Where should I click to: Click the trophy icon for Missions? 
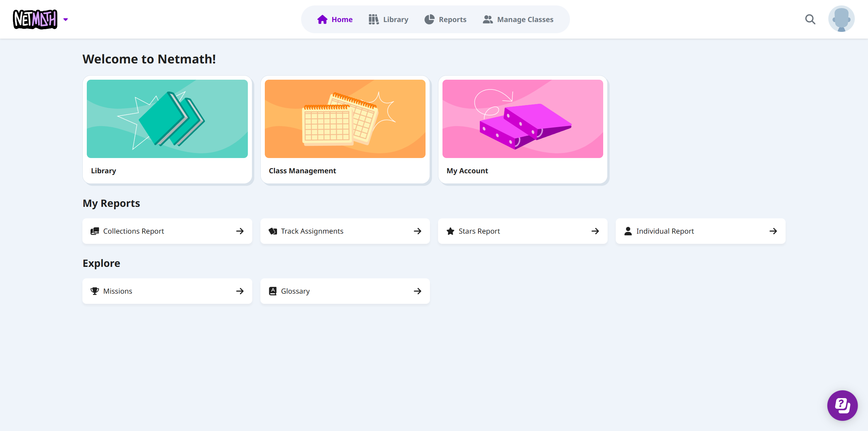(x=95, y=291)
